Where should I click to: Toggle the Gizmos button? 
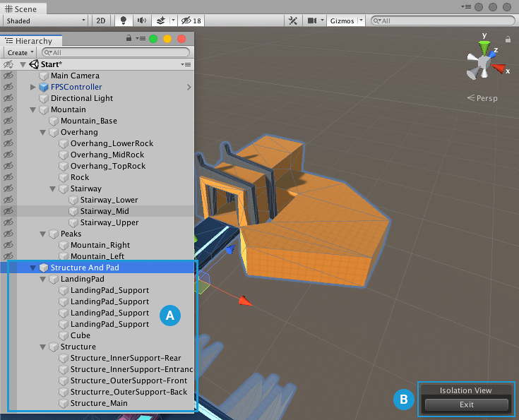(342, 20)
